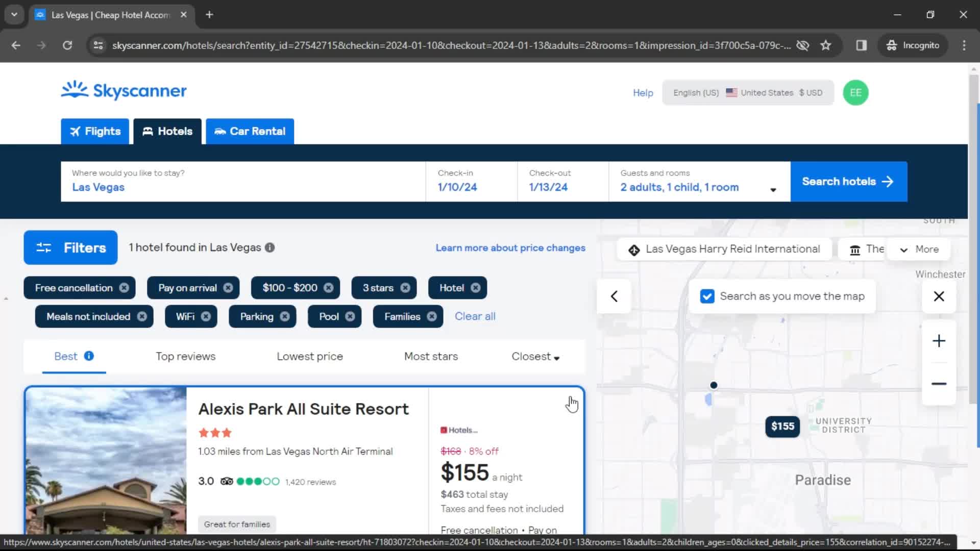Screen dimensions: 980x551
Task: Select the Hotels tab
Action: pyautogui.click(x=167, y=131)
